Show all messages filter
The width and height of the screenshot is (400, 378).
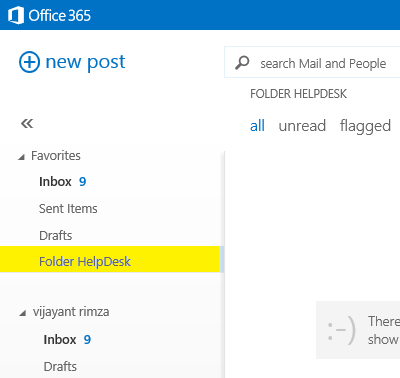(257, 126)
